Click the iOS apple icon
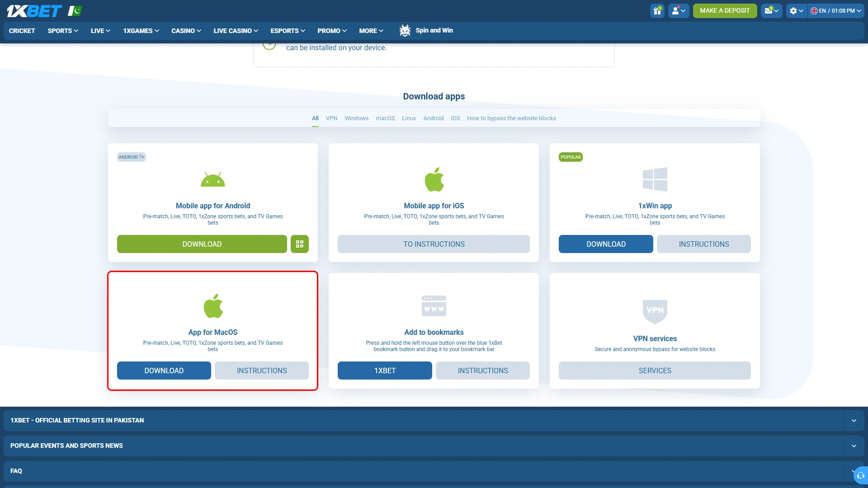Image resolution: width=868 pixels, height=488 pixels. tap(434, 179)
